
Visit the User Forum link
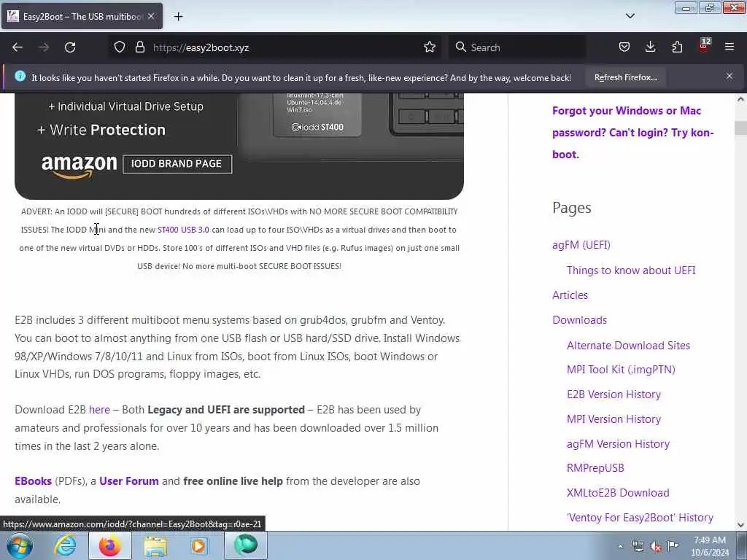(x=128, y=481)
